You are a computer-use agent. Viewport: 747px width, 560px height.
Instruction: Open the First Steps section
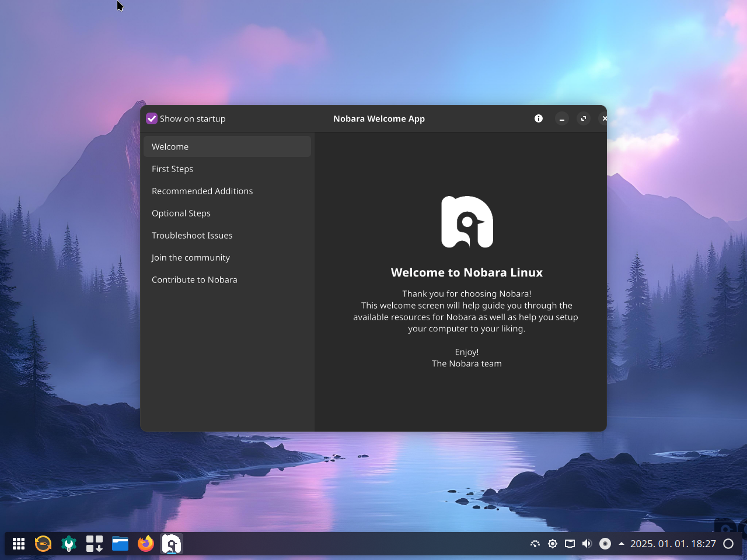pos(227,169)
